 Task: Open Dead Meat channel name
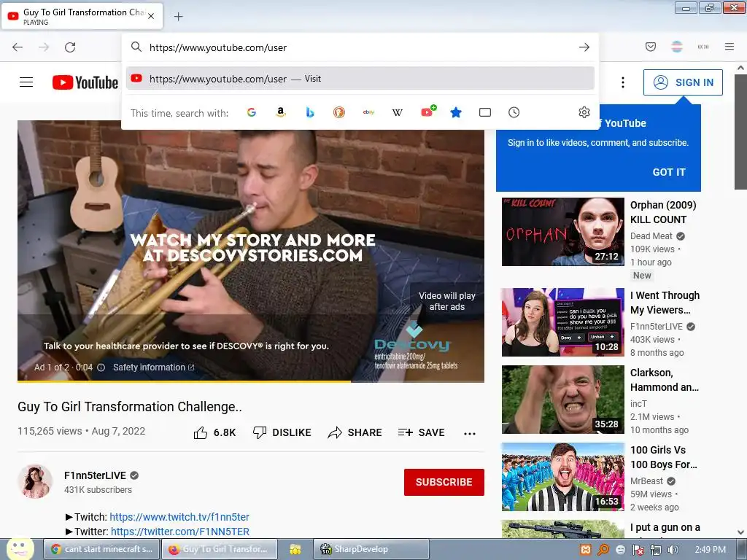click(x=651, y=236)
